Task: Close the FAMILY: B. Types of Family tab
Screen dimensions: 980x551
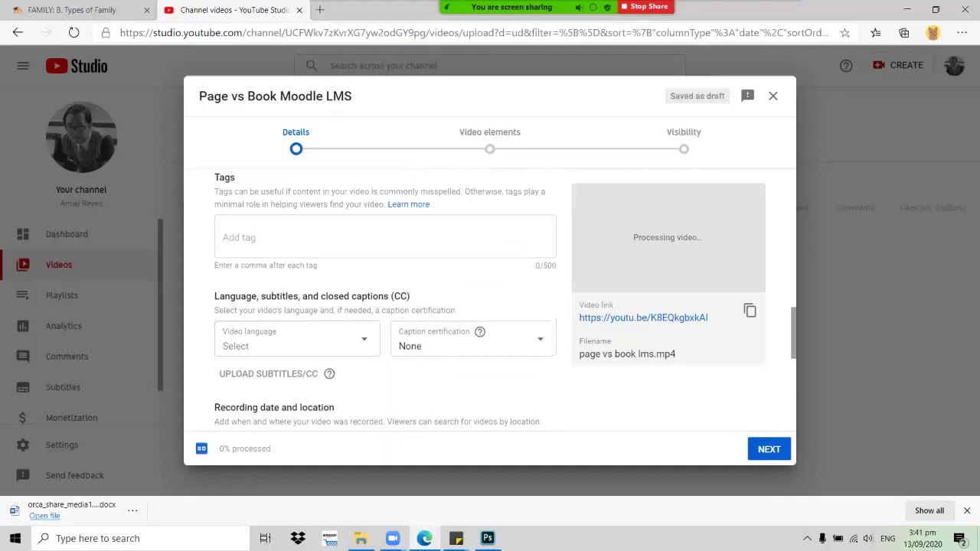Action: click(x=147, y=10)
